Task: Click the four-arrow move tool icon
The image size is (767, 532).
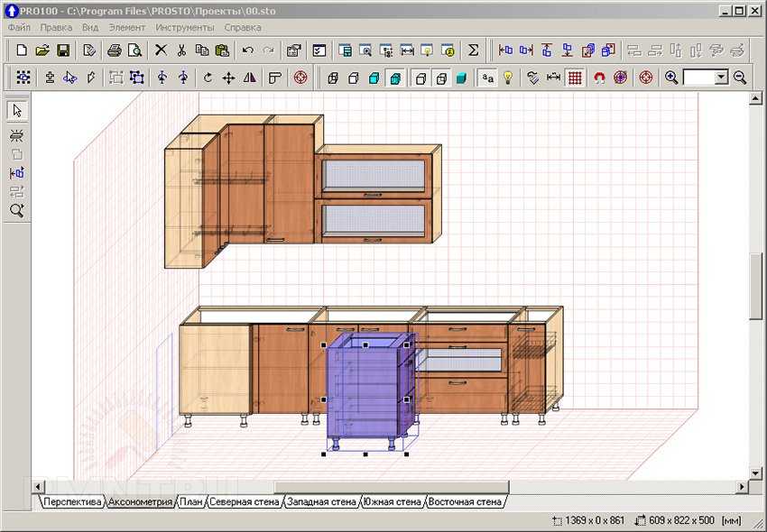Action: (x=229, y=78)
